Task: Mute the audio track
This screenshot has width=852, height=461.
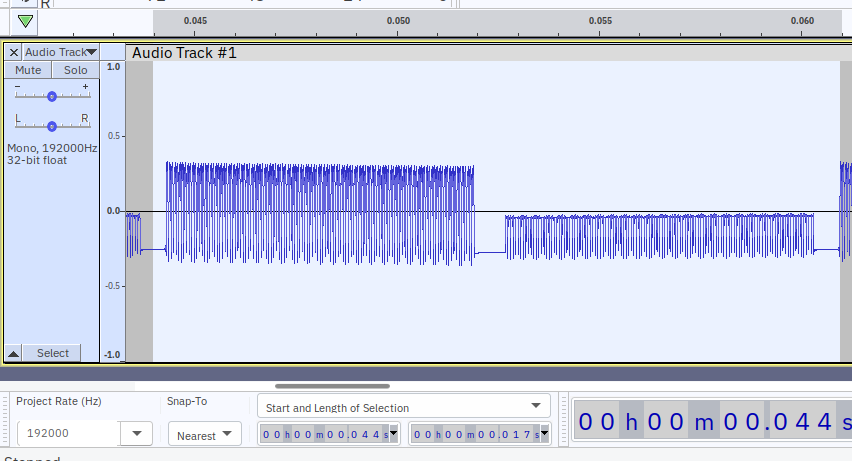Action: [x=28, y=70]
